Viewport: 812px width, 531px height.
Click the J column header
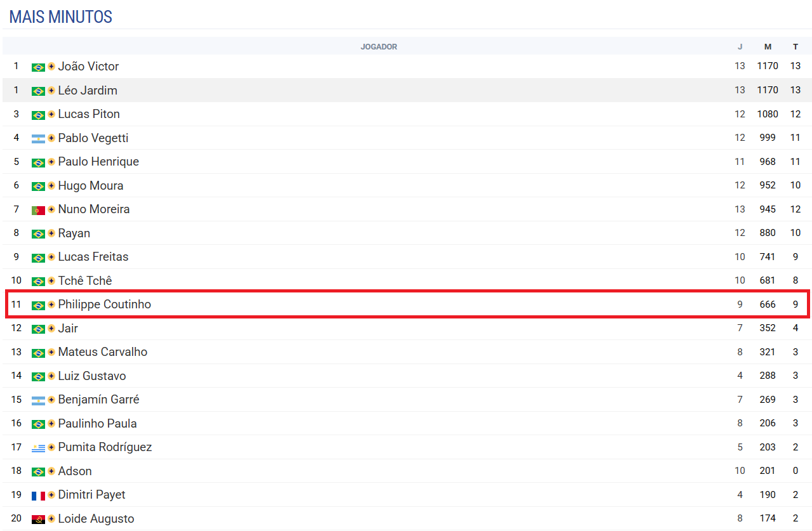click(740, 47)
